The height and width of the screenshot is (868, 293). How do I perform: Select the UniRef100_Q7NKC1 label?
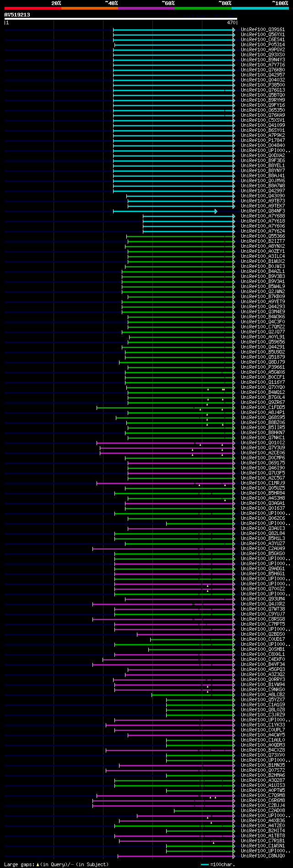(x=263, y=437)
